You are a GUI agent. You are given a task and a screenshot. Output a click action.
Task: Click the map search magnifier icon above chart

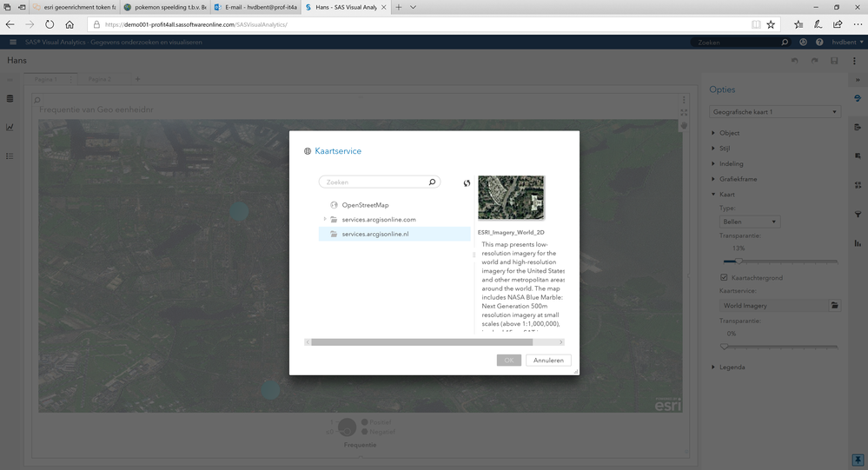(x=37, y=100)
